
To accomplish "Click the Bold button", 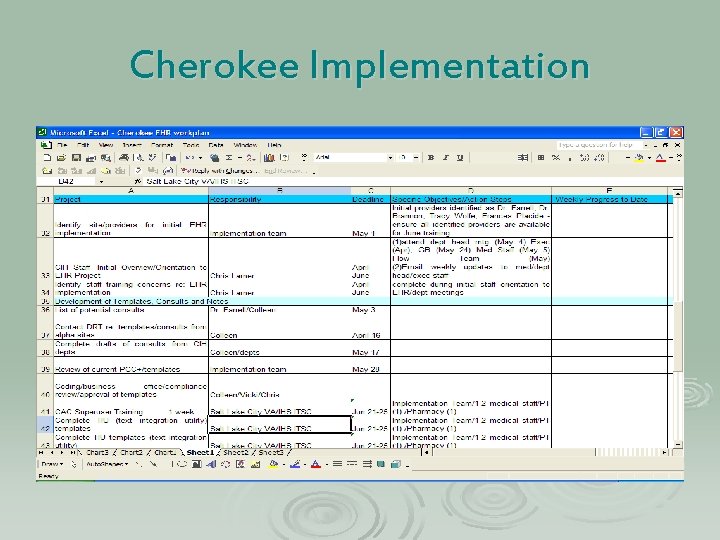I will coord(431,158).
